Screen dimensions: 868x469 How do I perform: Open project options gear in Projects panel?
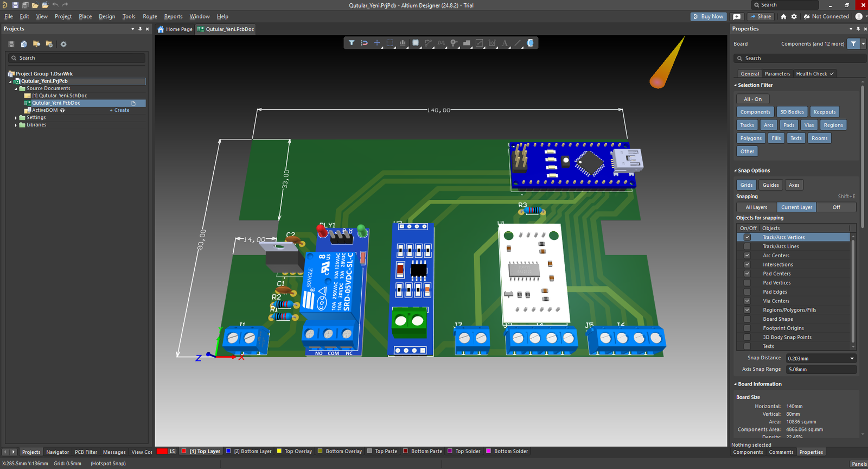(x=63, y=44)
